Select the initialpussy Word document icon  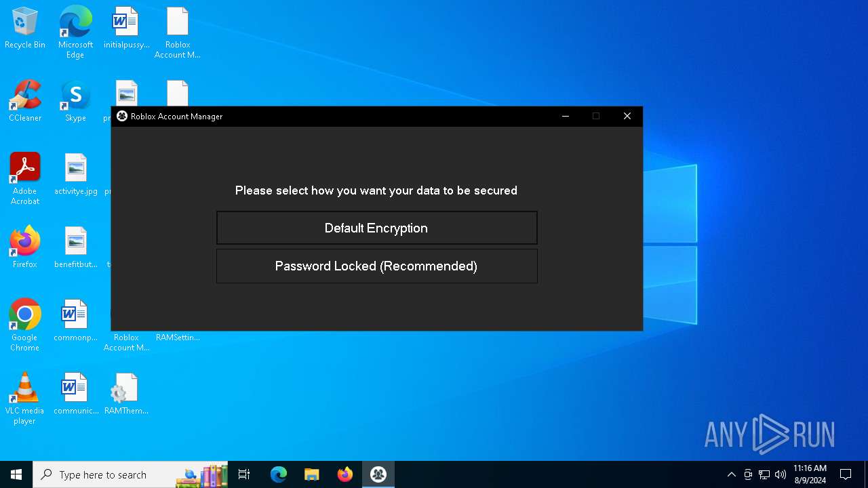coord(126,28)
